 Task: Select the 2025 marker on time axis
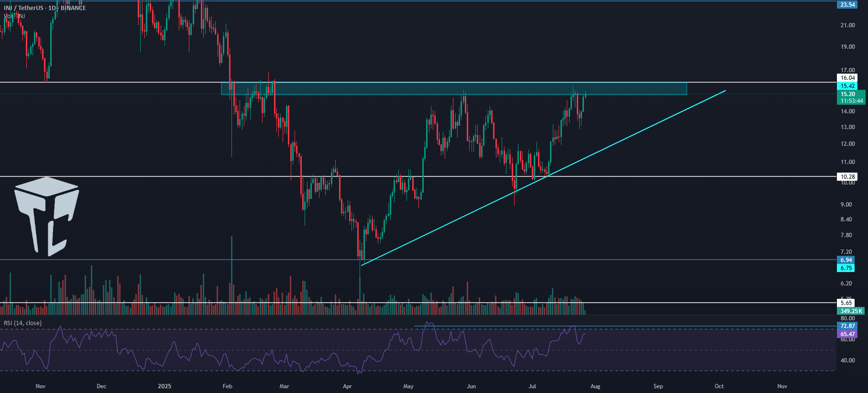pyautogui.click(x=164, y=386)
